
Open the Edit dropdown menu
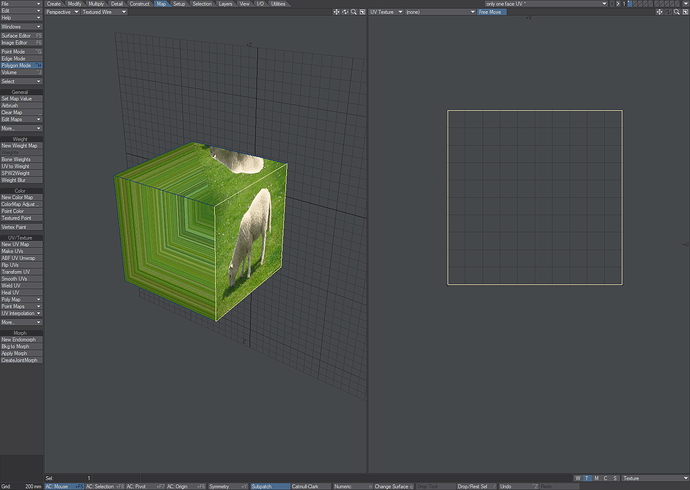(21, 11)
